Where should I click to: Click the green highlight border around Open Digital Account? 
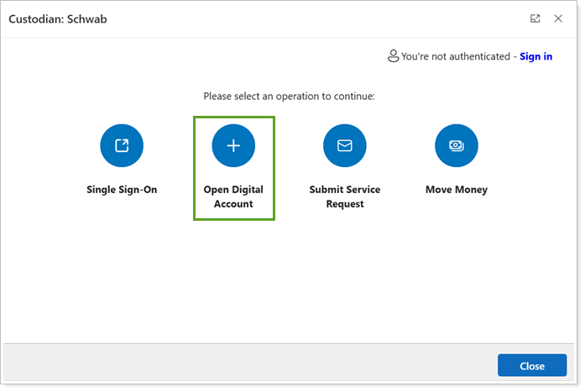tap(195, 168)
